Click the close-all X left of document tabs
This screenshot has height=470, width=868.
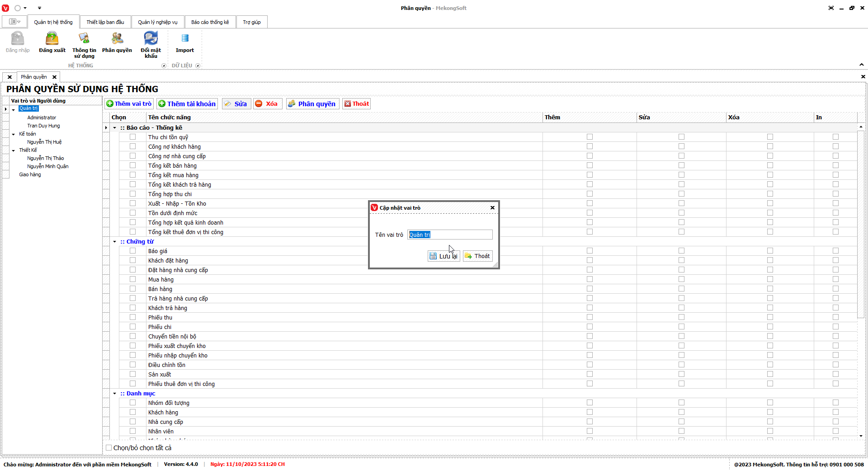(9, 77)
